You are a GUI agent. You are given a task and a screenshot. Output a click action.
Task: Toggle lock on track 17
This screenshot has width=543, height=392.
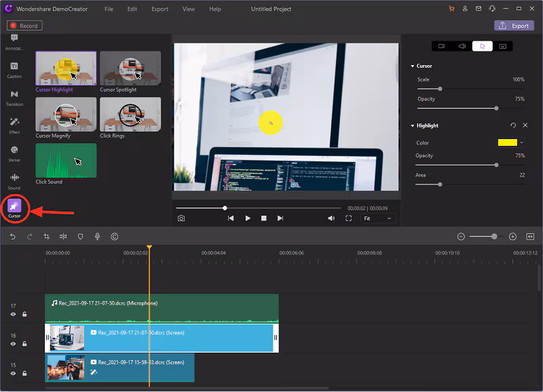coord(24,314)
